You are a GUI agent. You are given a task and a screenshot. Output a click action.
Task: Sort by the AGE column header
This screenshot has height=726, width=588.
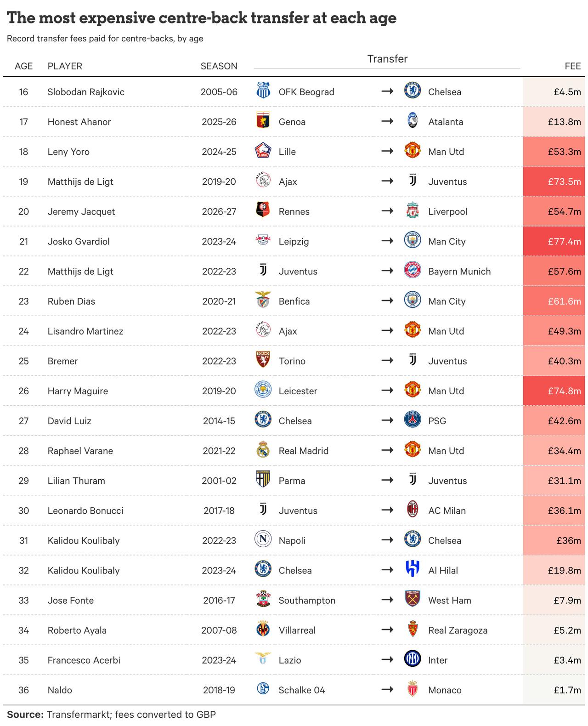[24, 66]
